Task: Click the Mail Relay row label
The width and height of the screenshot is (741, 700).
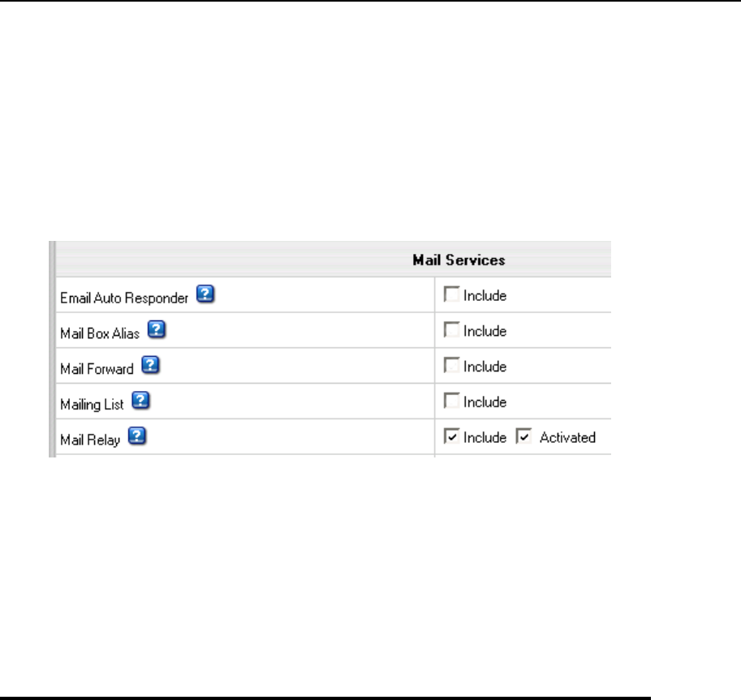Action: pyautogui.click(x=90, y=439)
